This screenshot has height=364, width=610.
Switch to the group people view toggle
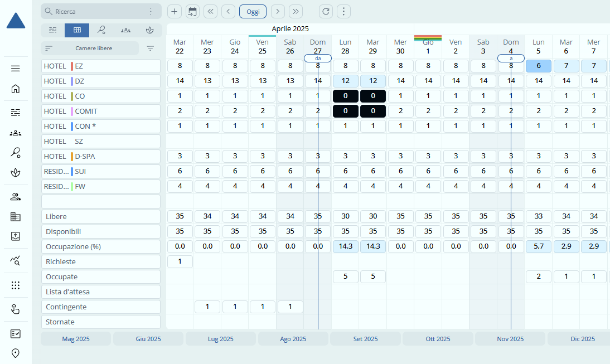(x=125, y=30)
